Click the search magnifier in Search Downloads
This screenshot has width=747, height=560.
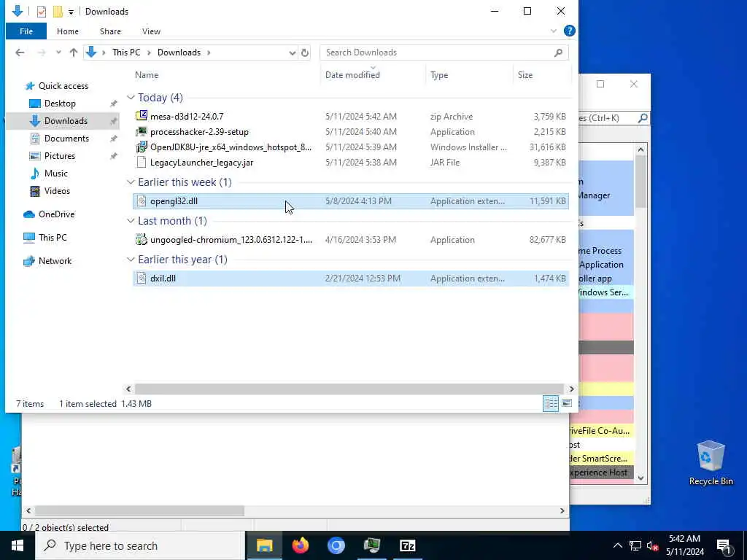pos(558,52)
